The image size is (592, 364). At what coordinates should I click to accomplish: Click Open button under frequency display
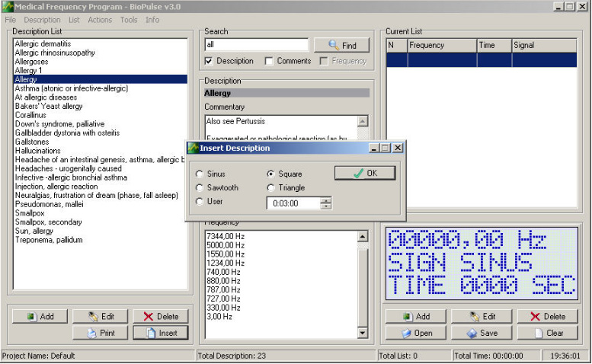416,333
